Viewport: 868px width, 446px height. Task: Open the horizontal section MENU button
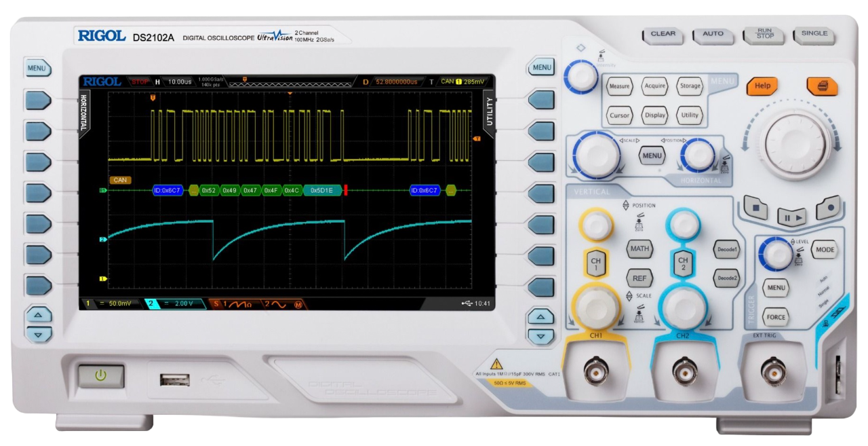(652, 155)
